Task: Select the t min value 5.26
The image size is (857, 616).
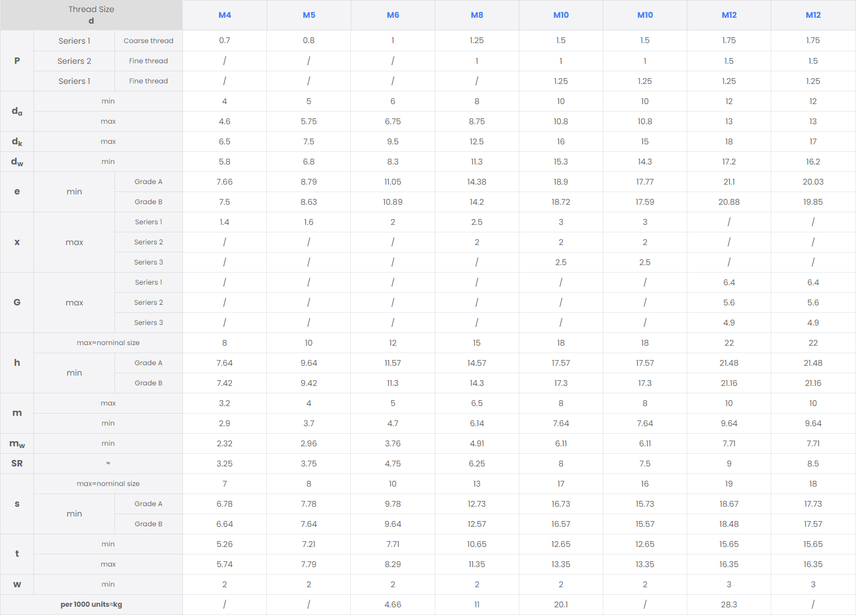Action: pos(225,544)
